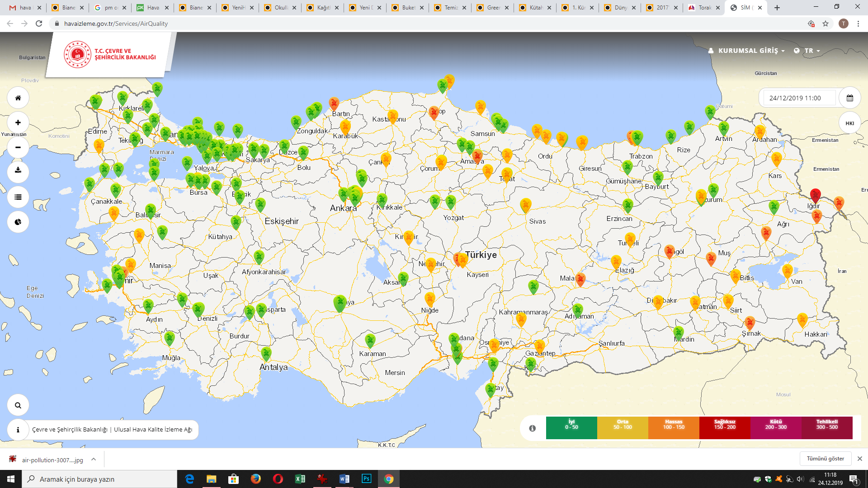The width and height of the screenshot is (868, 488).
Task: Click the Tümünü göster button
Action: pyautogui.click(x=825, y=459)
